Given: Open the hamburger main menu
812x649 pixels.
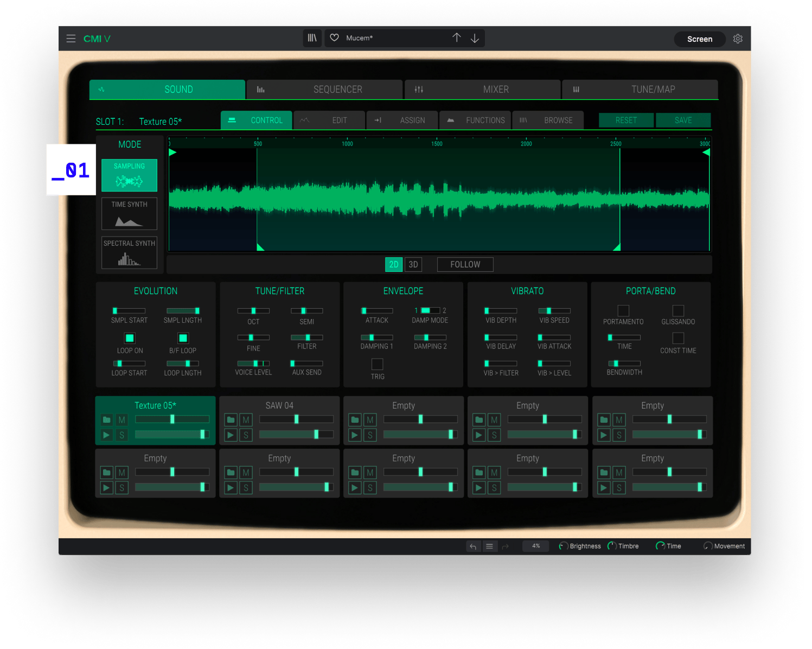Looking at the screenshot, I should [71, 39].
